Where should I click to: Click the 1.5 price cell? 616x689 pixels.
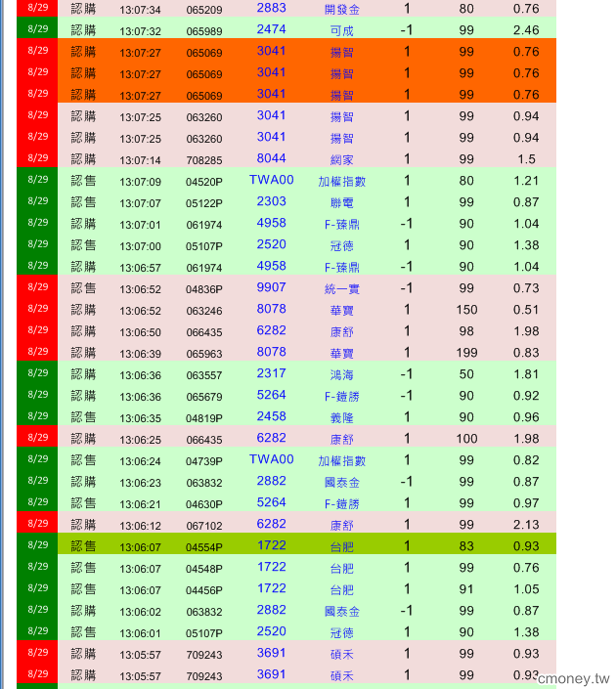526,159
